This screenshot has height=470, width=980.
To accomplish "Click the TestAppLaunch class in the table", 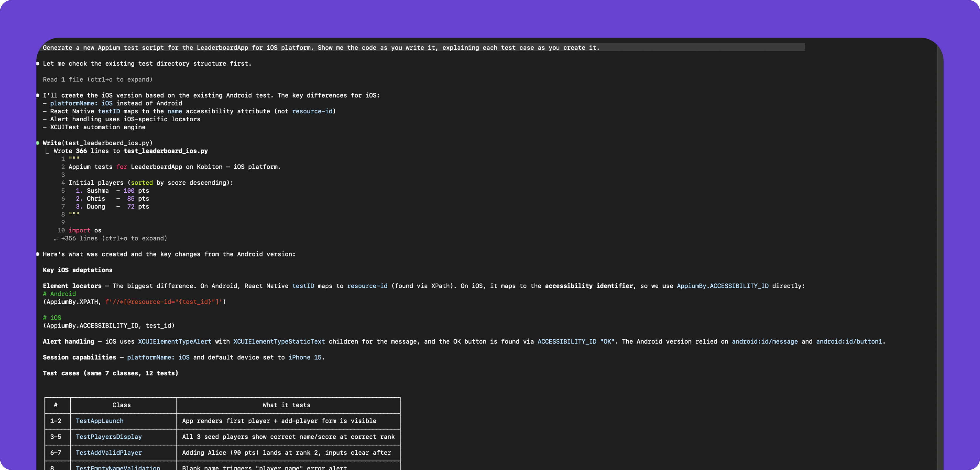I will pyautogui.click(x=99, y=421).
